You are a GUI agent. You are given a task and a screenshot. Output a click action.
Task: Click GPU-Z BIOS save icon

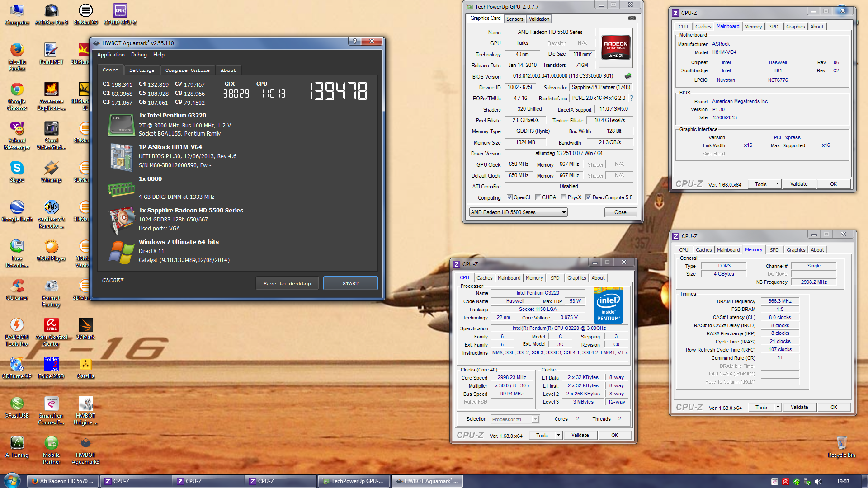point(627,76)
